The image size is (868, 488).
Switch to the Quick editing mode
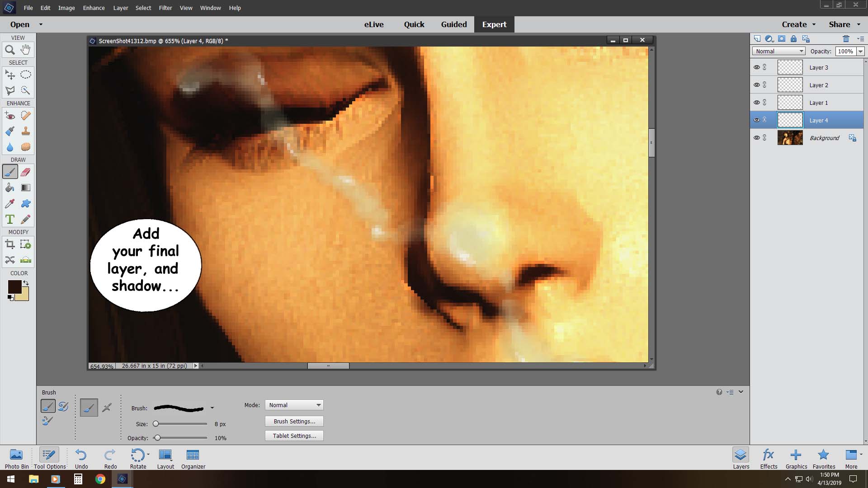click(x=414, y=24)
